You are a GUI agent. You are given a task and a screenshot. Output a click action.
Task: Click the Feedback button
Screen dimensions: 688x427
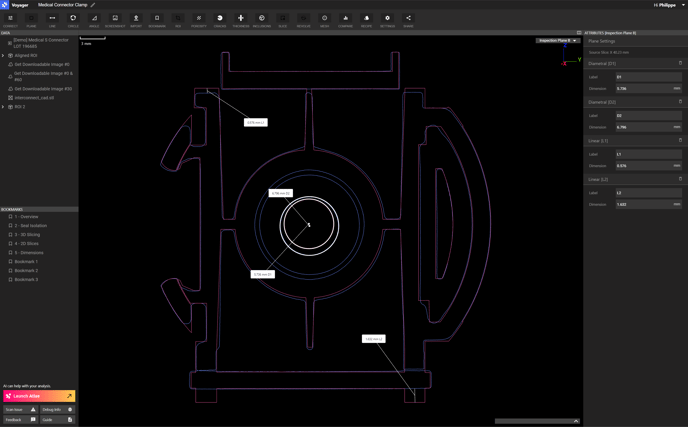20,420
